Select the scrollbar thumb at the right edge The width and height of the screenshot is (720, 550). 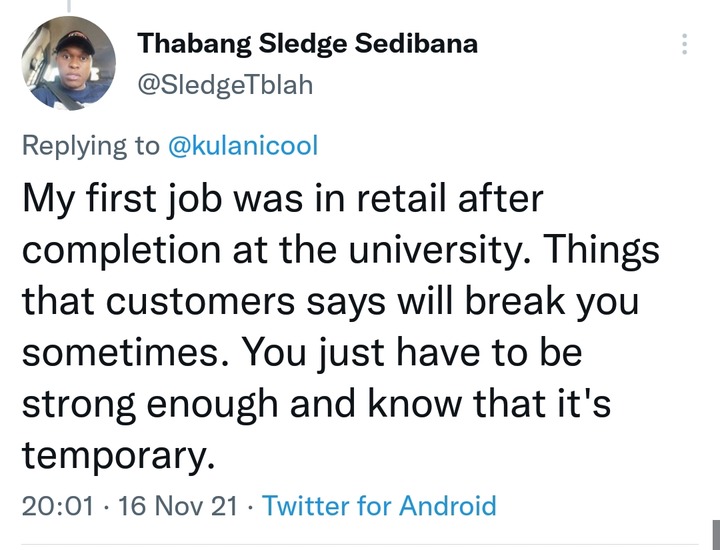[x=716, y=535]
